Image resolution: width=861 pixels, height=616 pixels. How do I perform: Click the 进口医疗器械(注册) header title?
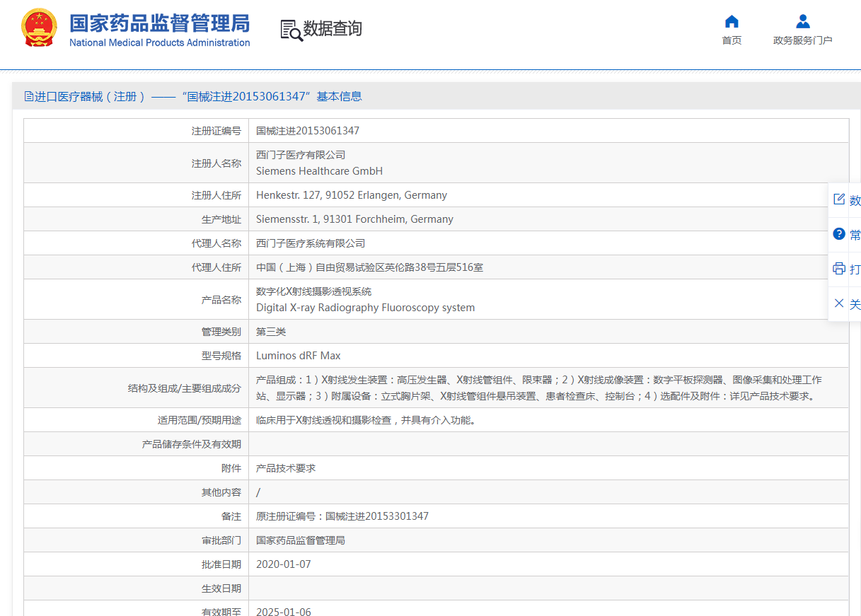193,96
